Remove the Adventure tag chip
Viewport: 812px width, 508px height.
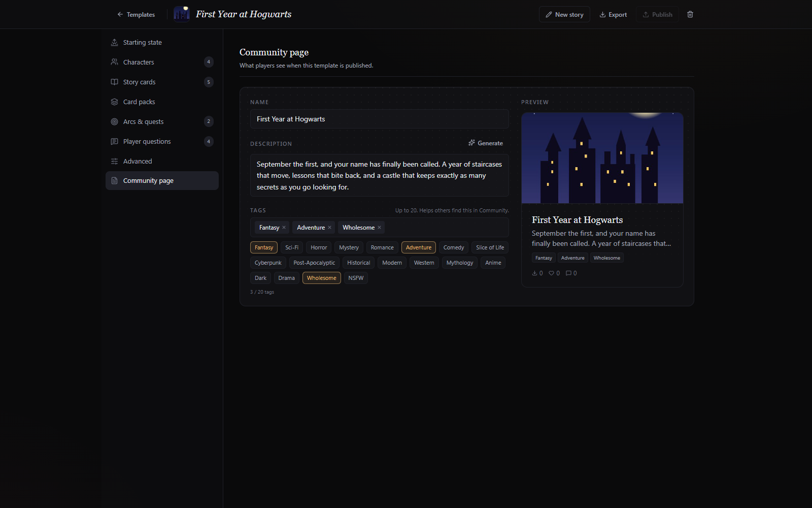point(329,228)
